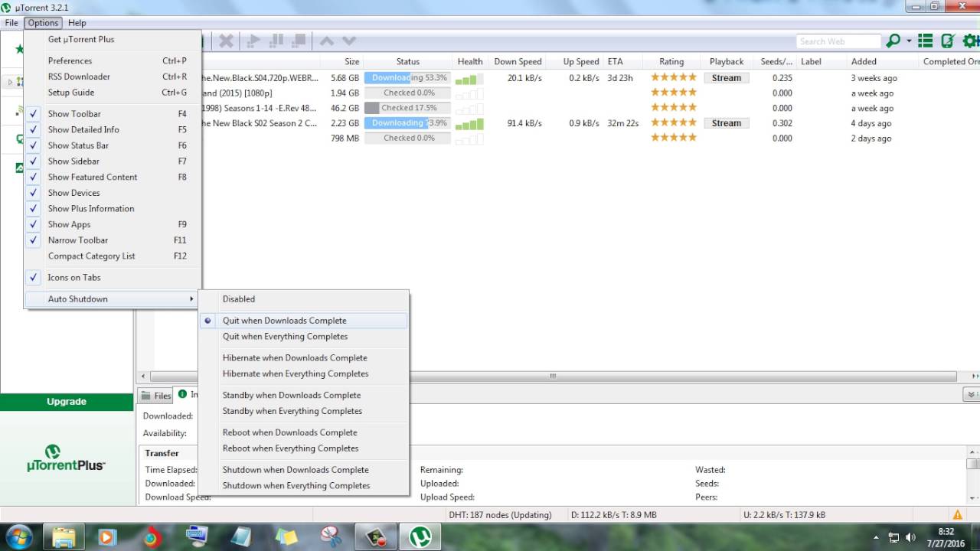Click health bars of the 5.68 GB torrent
The image size is (980, 551).
tap(469, 78)
